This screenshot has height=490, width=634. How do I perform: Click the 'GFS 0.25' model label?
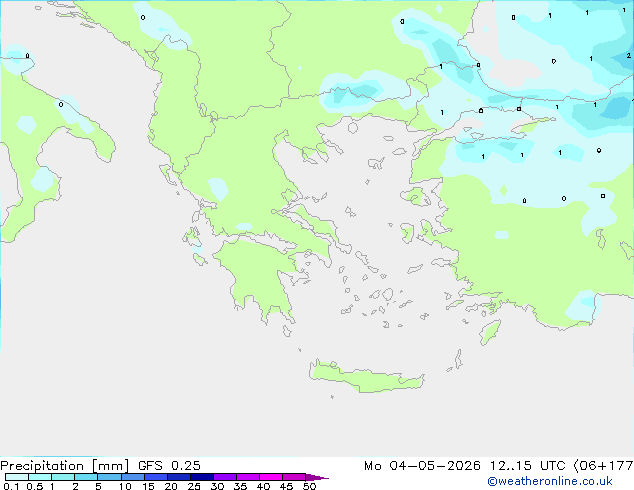(169, 466)
